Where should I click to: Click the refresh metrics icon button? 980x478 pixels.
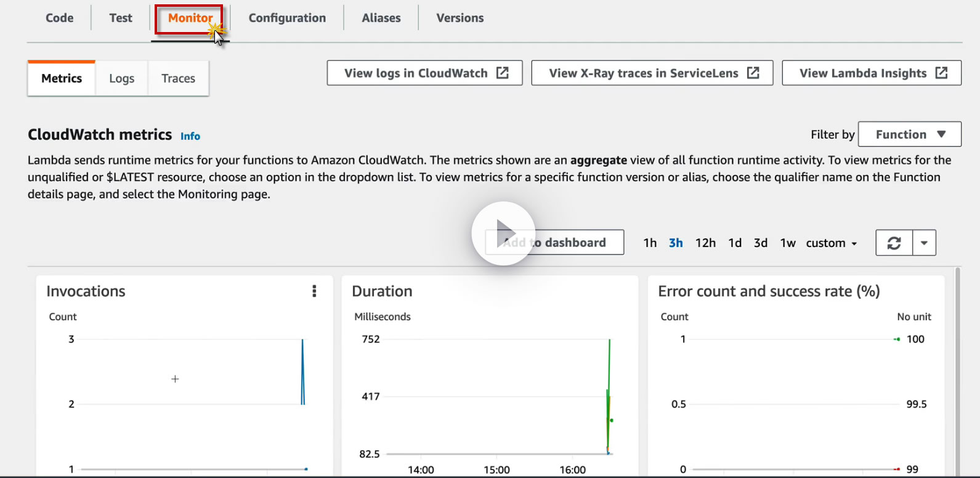point(894,243)
